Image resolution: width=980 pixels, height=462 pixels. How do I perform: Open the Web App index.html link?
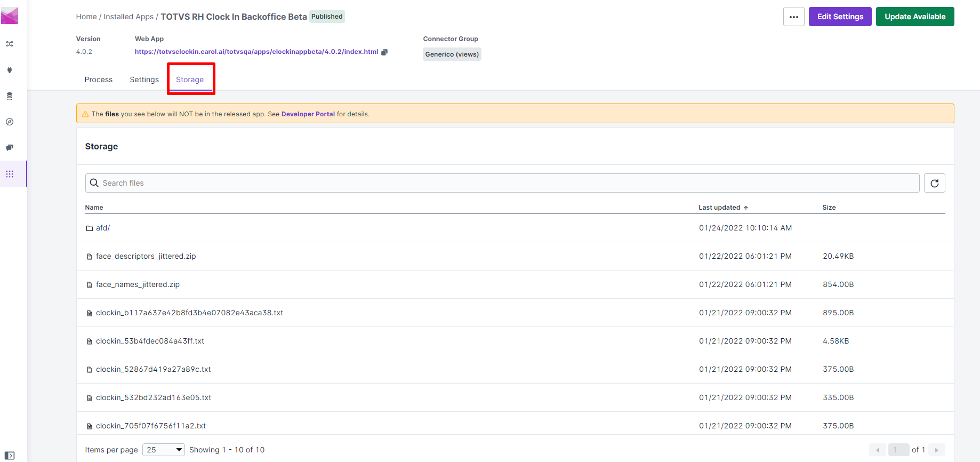256,52
